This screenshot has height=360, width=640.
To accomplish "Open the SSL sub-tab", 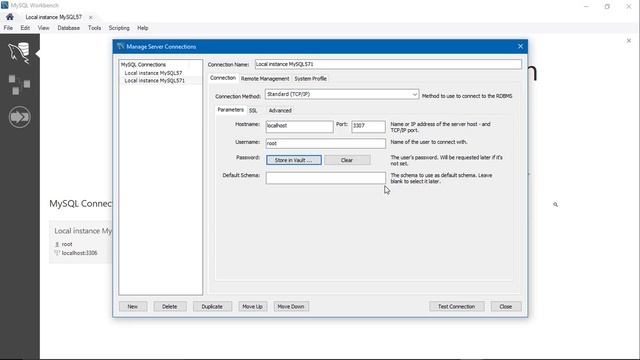I will pos(253,111).
